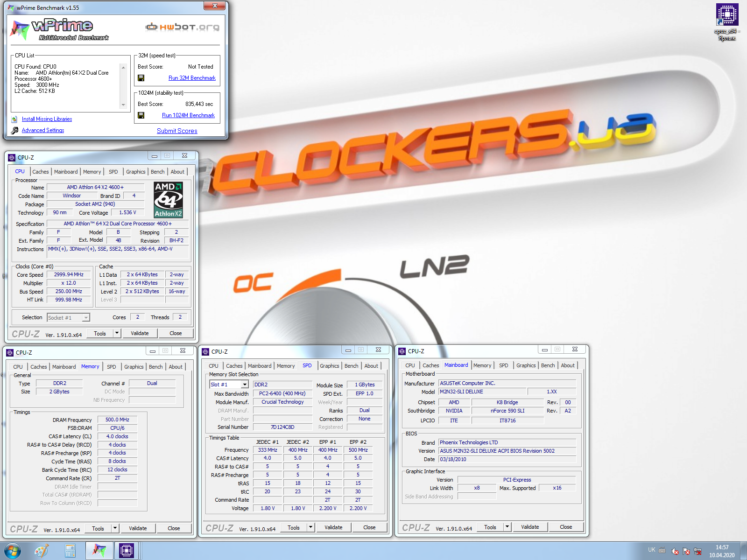
Task: Click the volume muted tray icon
Action: 675,551
